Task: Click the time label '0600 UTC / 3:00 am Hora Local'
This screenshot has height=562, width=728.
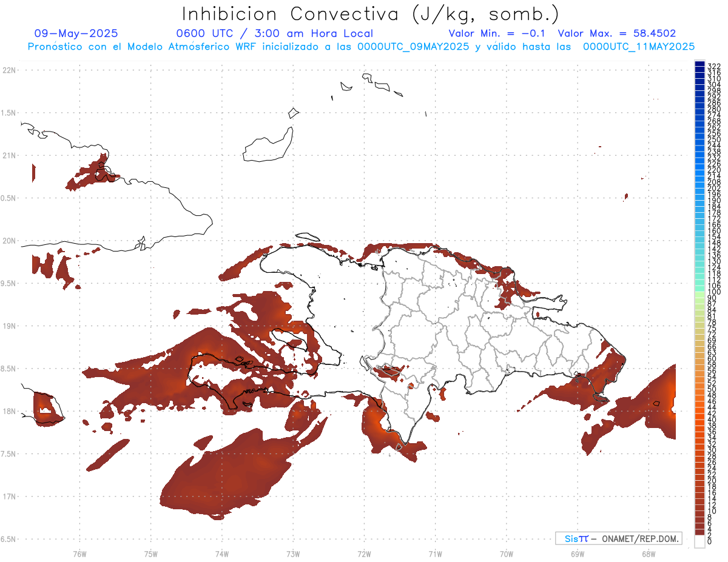Action: 275,33
